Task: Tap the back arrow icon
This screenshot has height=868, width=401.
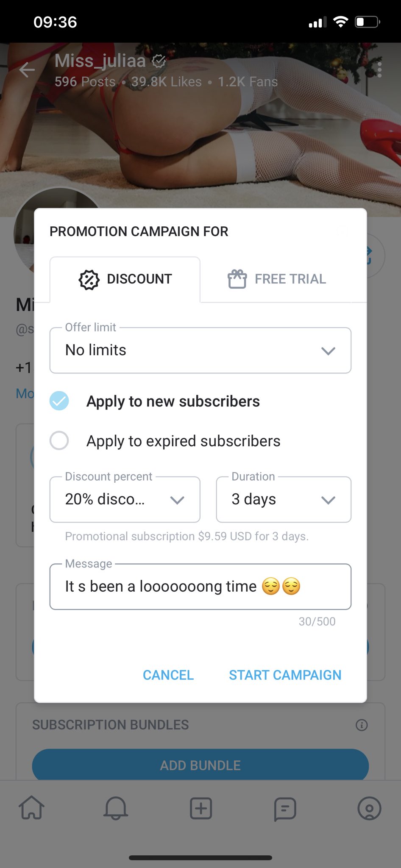Action: coord(27,70)
